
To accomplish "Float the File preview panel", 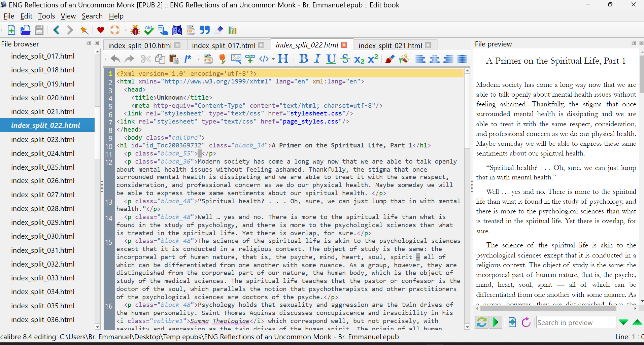I will [634, 43].
